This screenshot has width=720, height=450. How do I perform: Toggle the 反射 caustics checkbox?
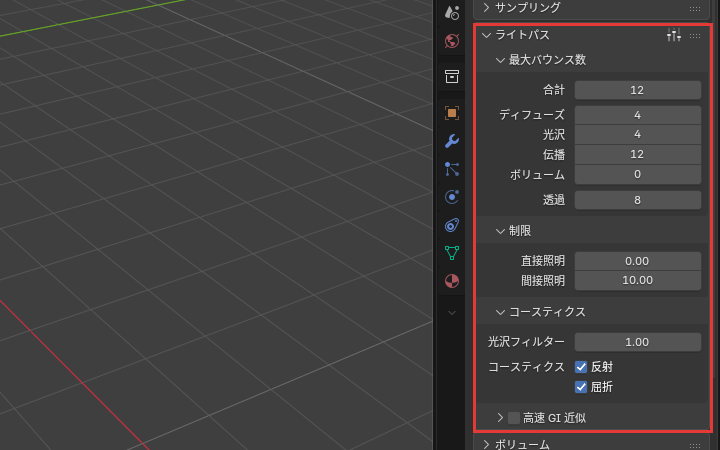point(581,367)
